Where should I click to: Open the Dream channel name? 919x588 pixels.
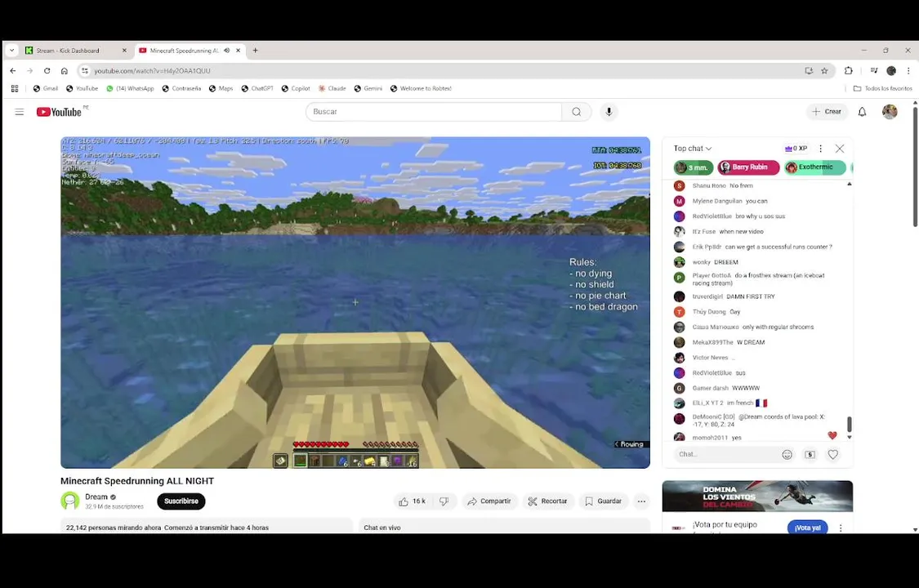point(96,497)
